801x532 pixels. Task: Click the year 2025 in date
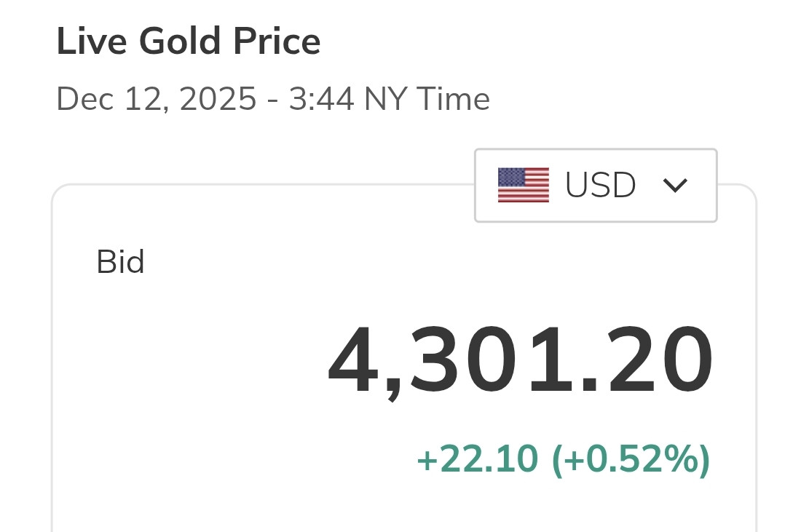coord(218,99)
